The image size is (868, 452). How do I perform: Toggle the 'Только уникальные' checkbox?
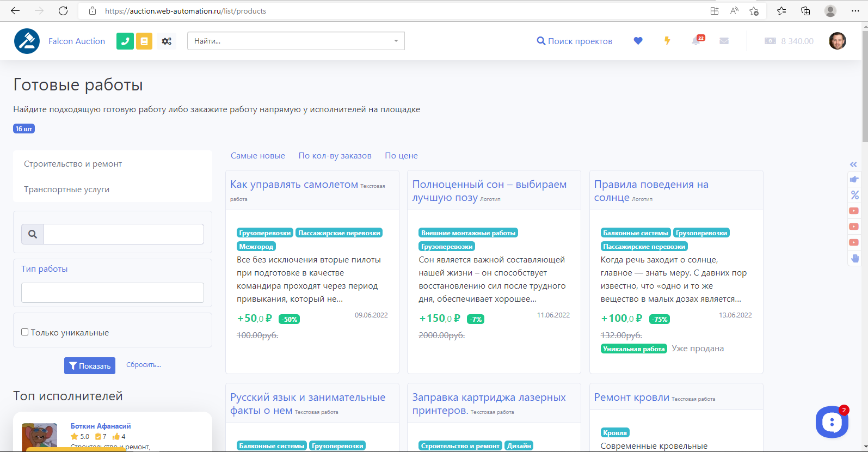tap(25, 332)
